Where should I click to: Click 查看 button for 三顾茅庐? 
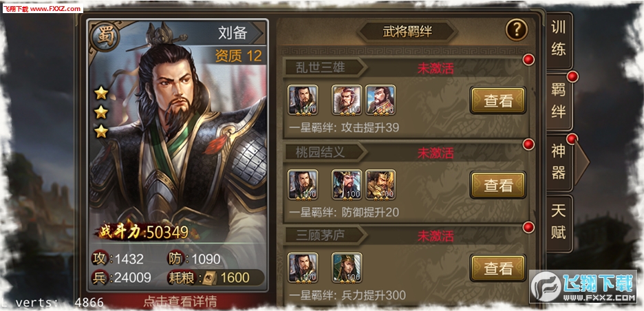[x=497, y=268]
